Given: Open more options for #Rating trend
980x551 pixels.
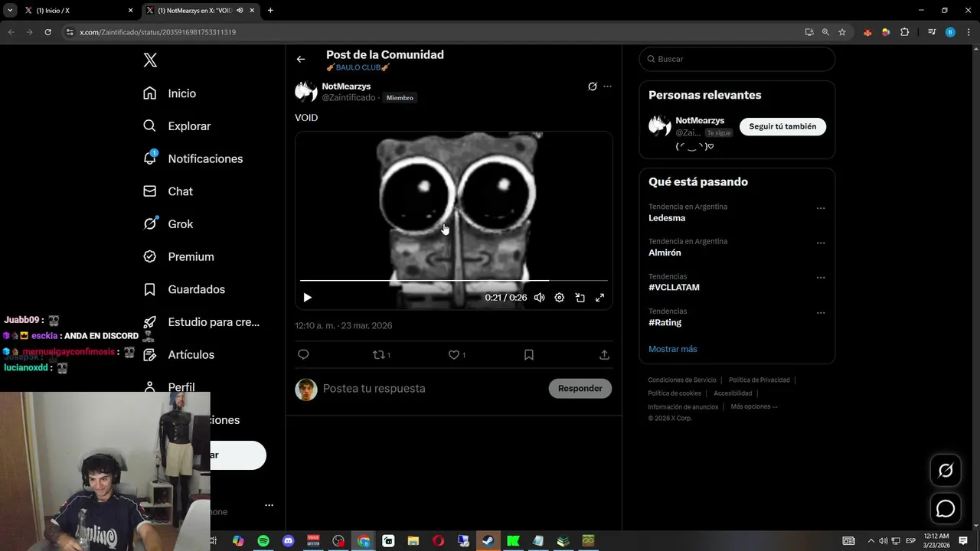Looking at the screenshot, I should tap(821, 313).
